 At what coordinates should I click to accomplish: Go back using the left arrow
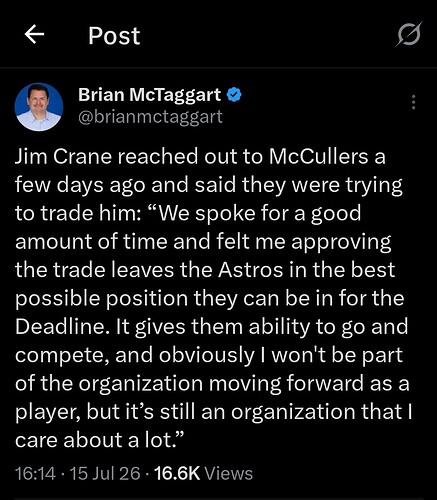click(34, 35)
